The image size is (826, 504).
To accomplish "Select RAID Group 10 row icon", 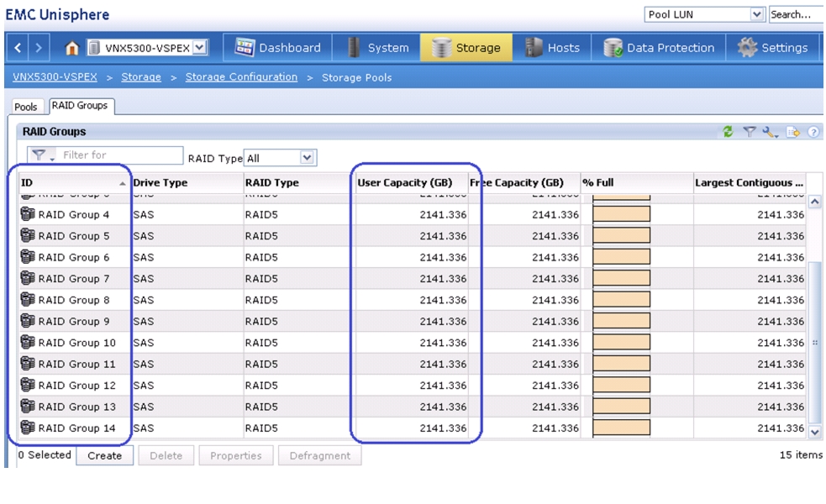I will coord(28,342).
